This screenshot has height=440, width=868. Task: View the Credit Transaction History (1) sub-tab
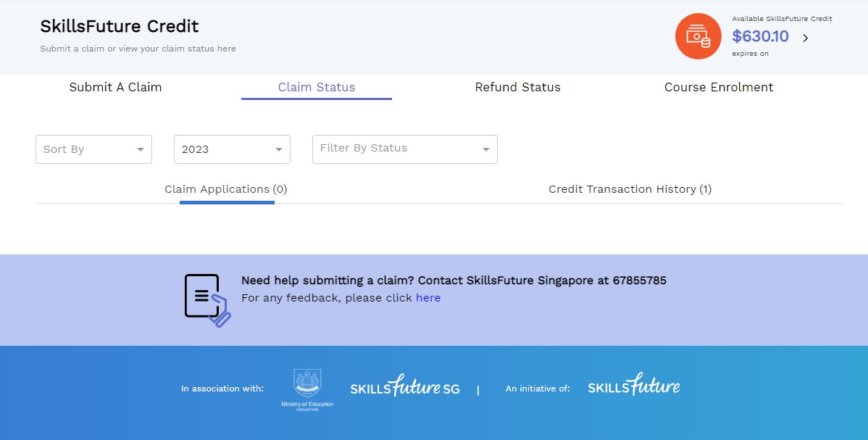click(630, 189)
